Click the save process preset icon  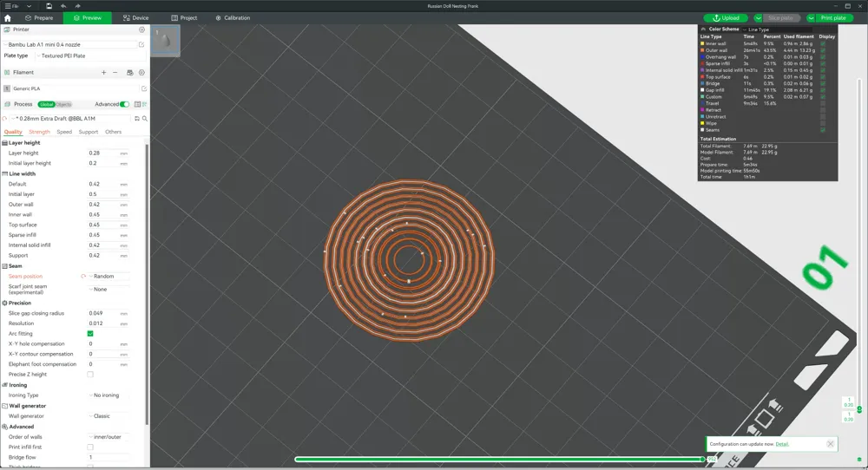137,118
